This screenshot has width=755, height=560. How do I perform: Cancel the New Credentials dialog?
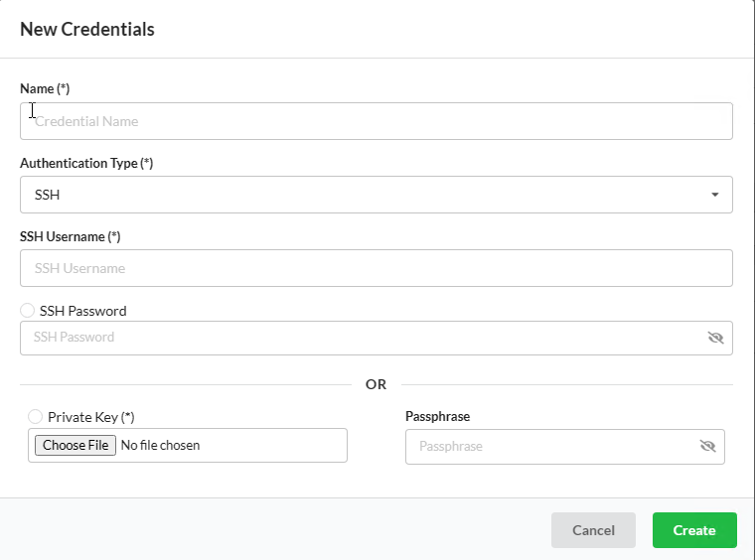point(593,530)
